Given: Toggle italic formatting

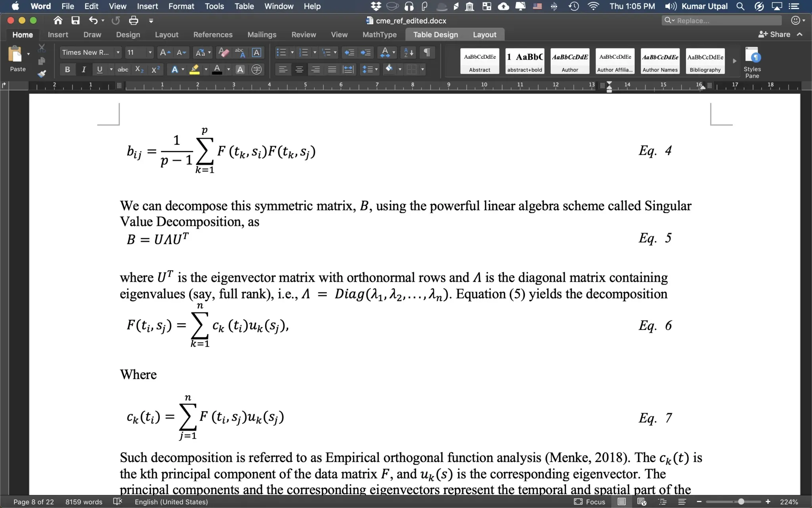Looking at the screenshot, I should tap(83, 70).
